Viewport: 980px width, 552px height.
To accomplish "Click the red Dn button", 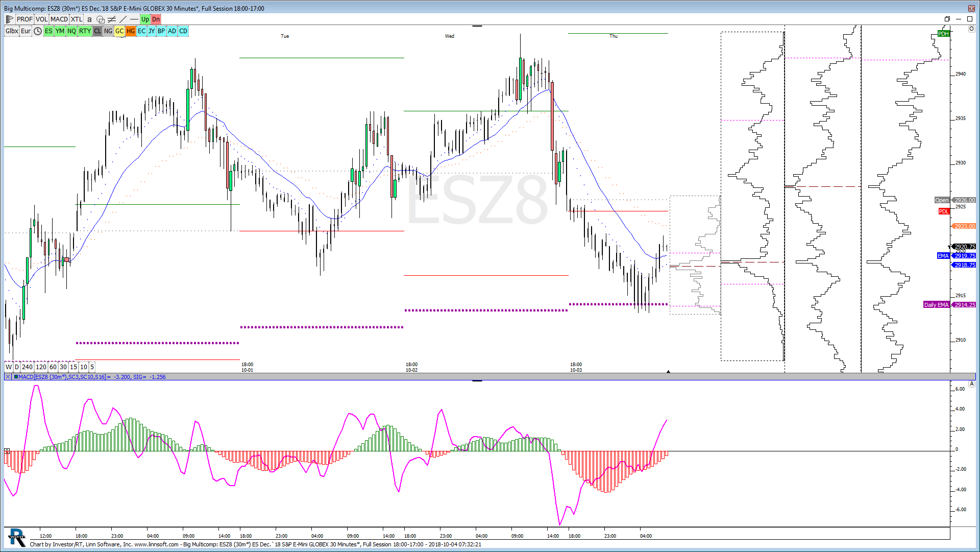I will coord(156,19).
